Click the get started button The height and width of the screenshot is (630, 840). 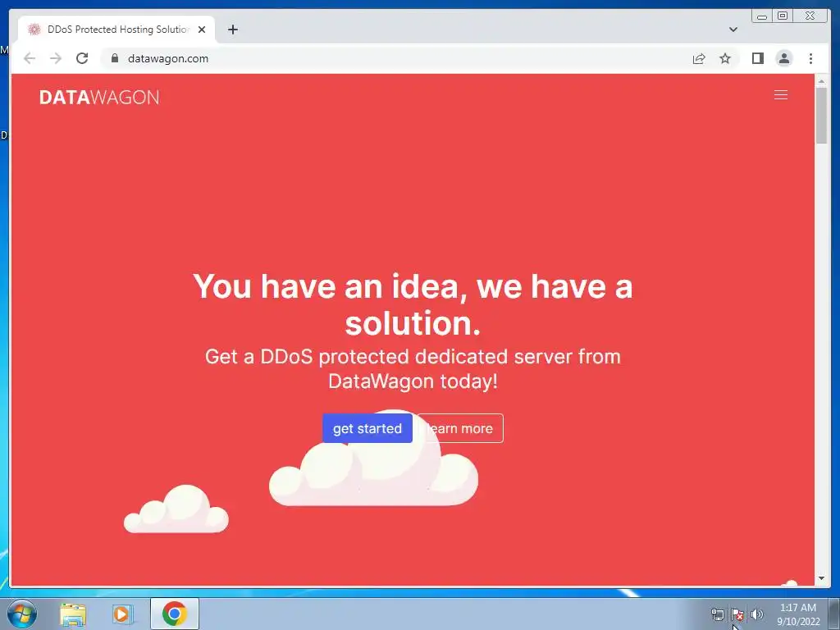pos(367,428)
